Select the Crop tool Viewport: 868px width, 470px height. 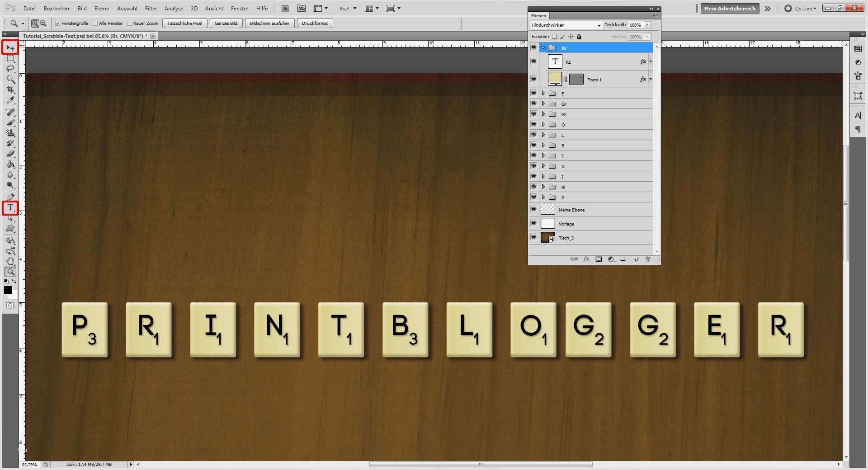[x=10, y=89]
